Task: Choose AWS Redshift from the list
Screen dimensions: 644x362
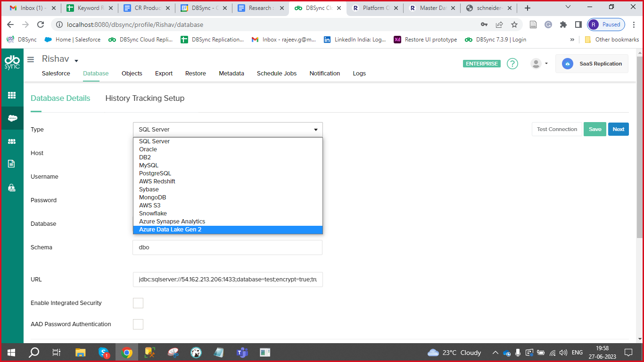Action: pyautogui.click(x=228, y=181)
